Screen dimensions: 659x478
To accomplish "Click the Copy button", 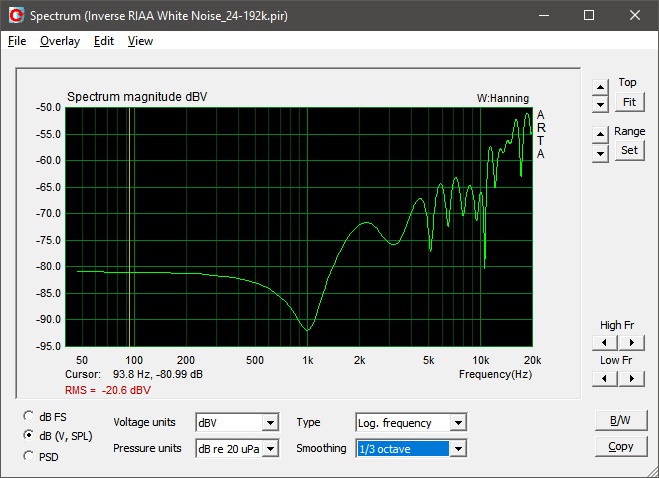I will (621, 446).
